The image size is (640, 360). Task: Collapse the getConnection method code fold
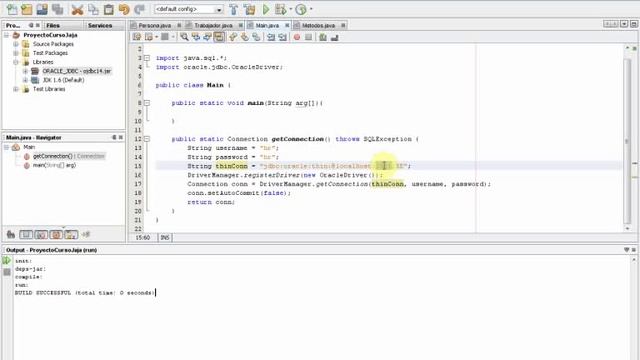[147, 139]
